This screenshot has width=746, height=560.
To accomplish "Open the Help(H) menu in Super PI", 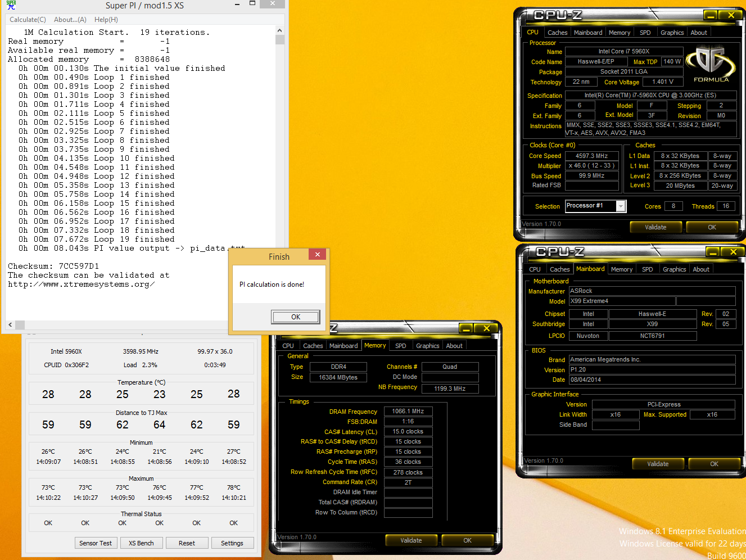I will click(106, 20).
